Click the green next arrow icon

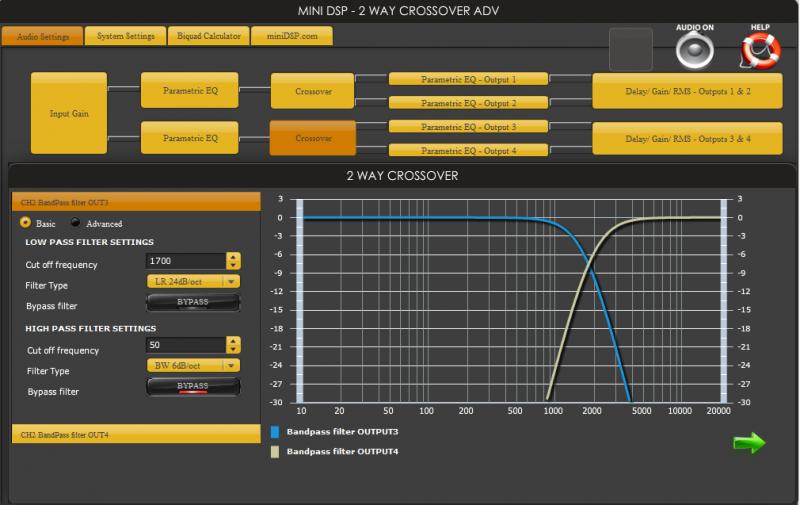coord(749,443)
